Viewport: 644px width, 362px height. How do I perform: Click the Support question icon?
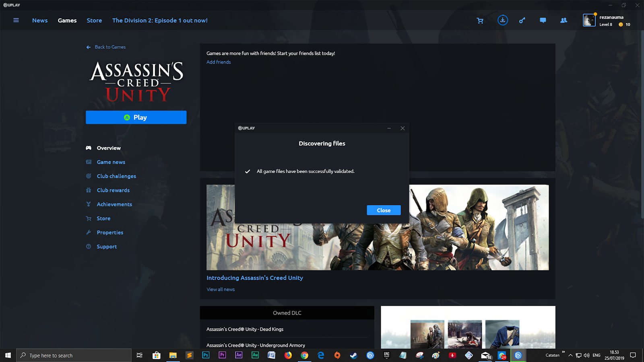89,247
